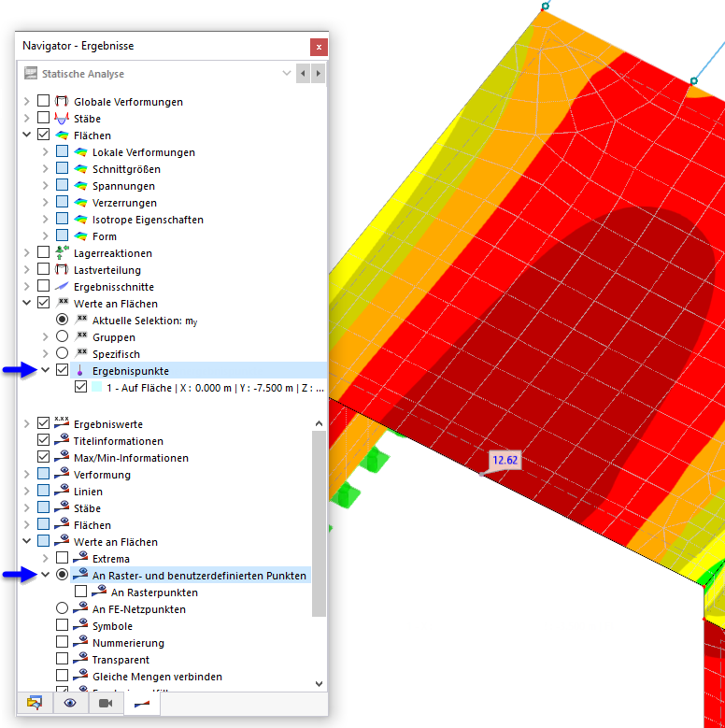Uncheck result point 1 - Auf Fläche
725x728 pixels.
[x=80, y=387]
